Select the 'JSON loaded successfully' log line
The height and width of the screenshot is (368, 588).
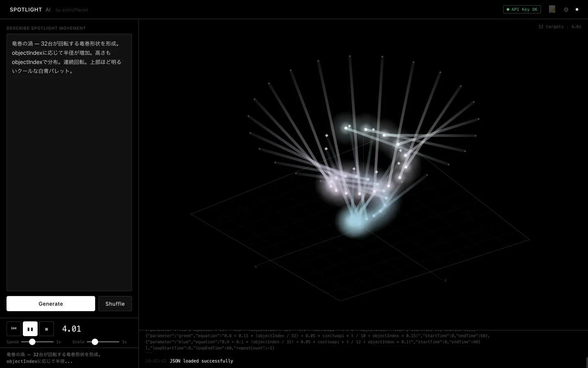tap(201, 361)
